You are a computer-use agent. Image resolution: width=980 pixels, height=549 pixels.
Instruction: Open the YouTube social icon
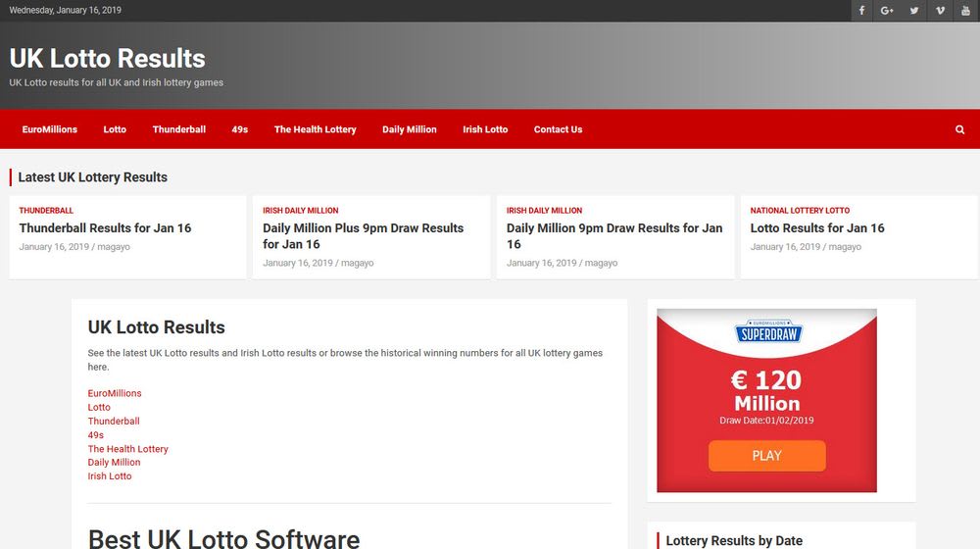965,11
